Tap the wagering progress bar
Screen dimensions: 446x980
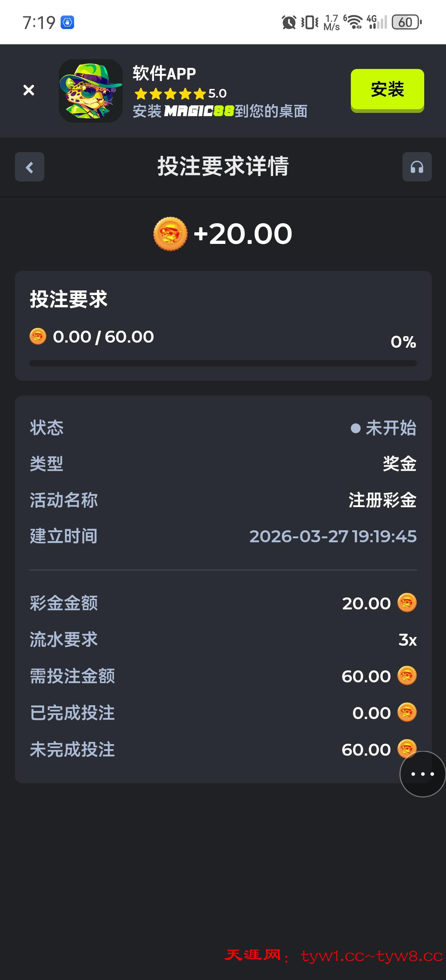click(x=223, y=363)
